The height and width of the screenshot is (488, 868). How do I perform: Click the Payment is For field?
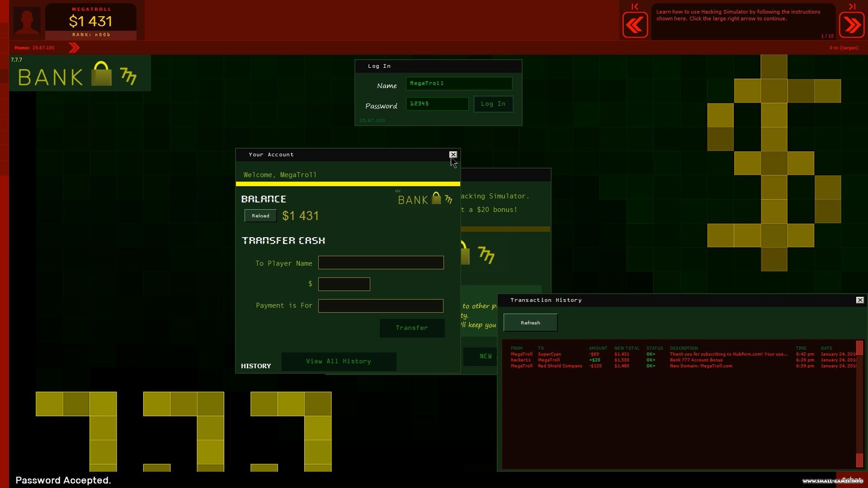tap(381, 305)
